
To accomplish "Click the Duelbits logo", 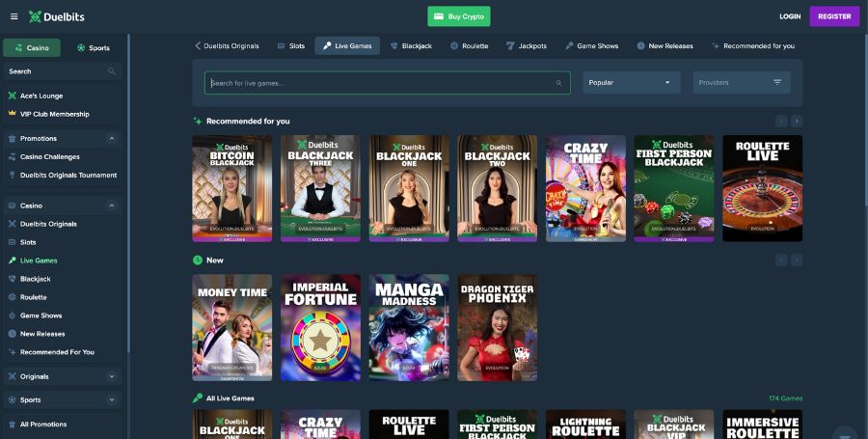I will click(55, 16).
